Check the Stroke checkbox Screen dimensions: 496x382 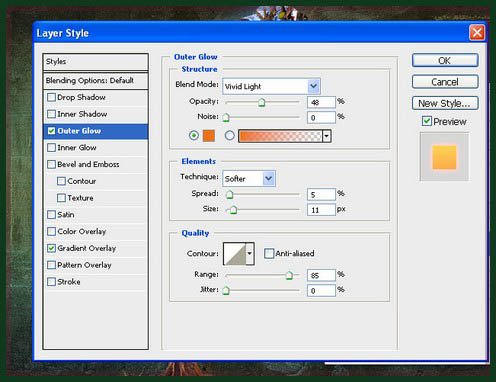[51, 282]
